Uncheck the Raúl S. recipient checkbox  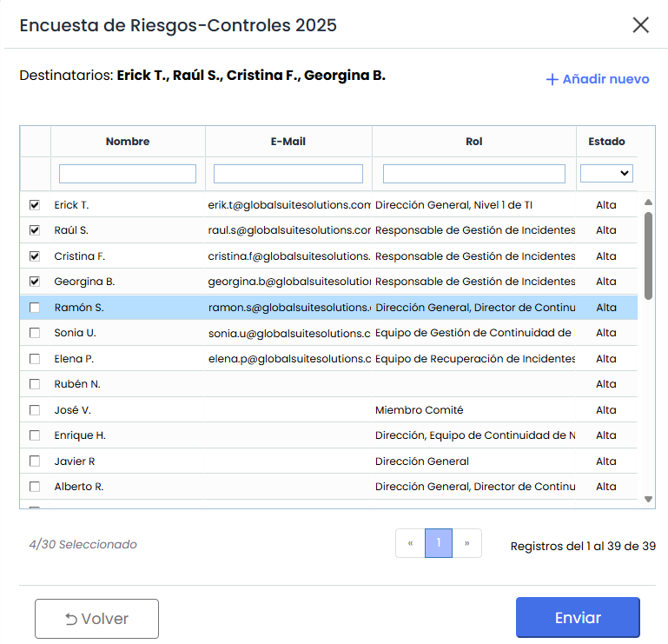pos(35,230)
